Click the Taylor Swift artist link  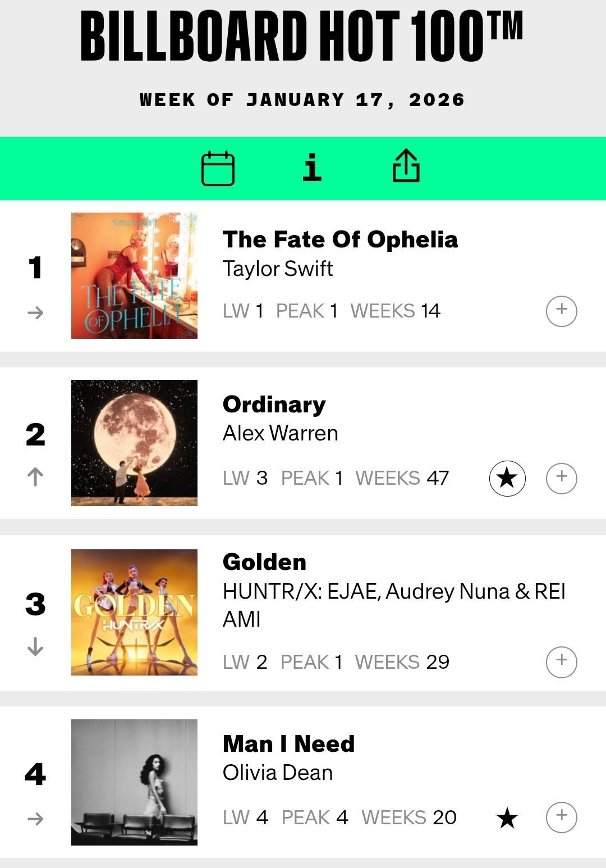(x=278, y=269)
